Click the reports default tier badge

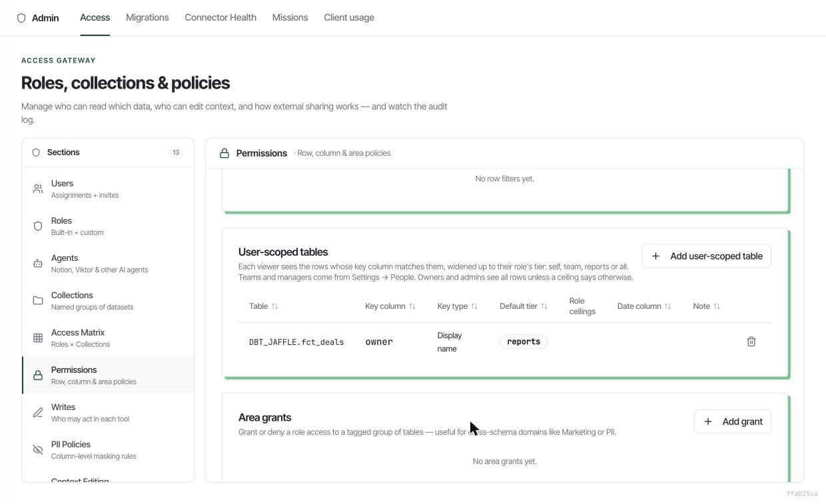[524, 342]
